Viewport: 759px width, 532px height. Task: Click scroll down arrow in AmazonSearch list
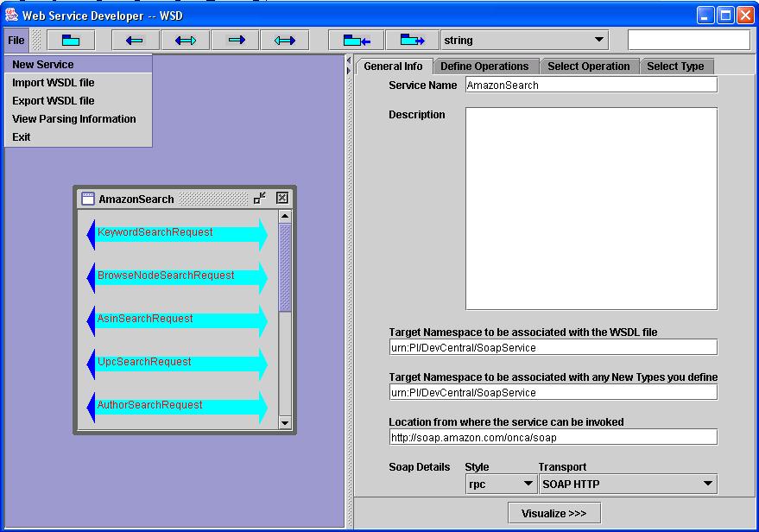point(285,422)
